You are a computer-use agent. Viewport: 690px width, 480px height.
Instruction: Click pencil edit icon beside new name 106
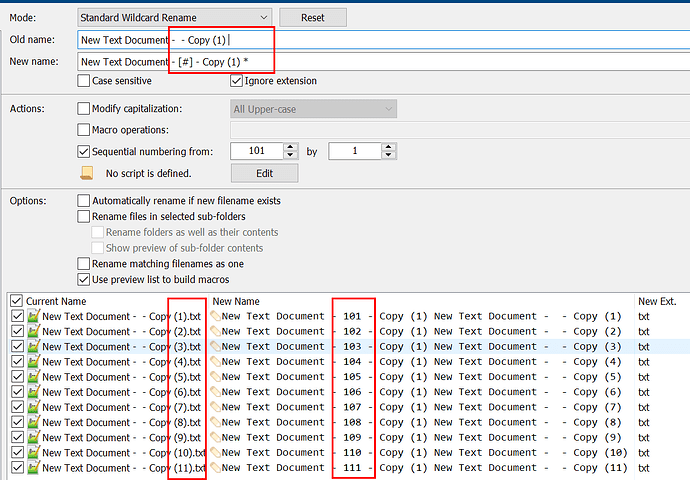[x=216, y=392]
